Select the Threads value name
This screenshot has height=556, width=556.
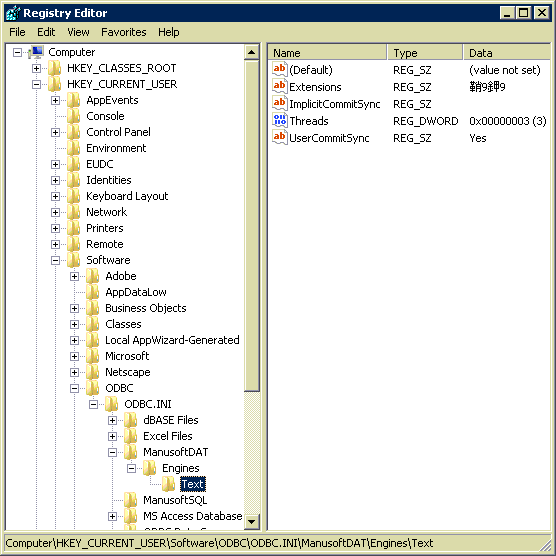pyautogui.click(x=309, y=121)
